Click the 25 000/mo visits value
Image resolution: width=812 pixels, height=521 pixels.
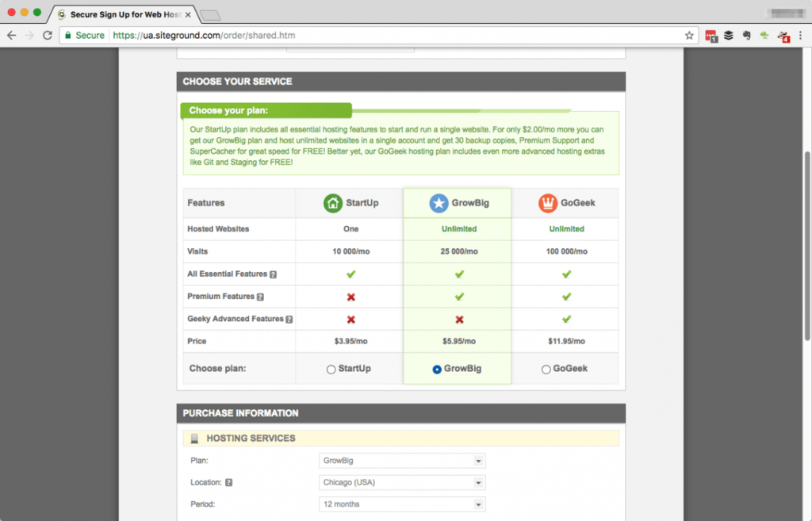[x=459, y=251]
